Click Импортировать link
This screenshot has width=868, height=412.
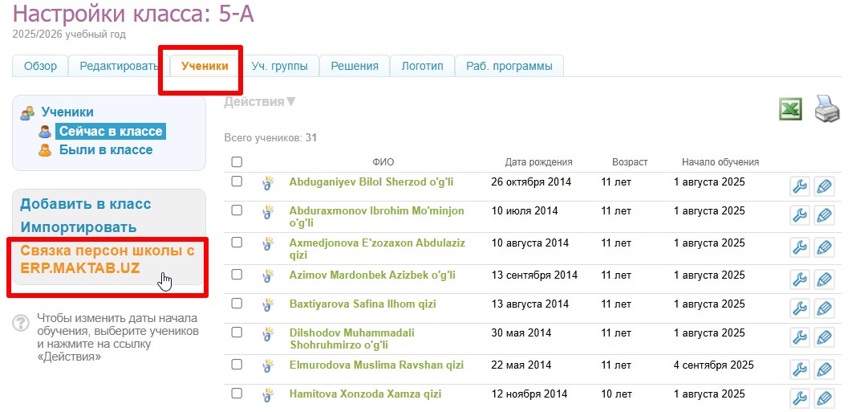[x=79, y=227]
